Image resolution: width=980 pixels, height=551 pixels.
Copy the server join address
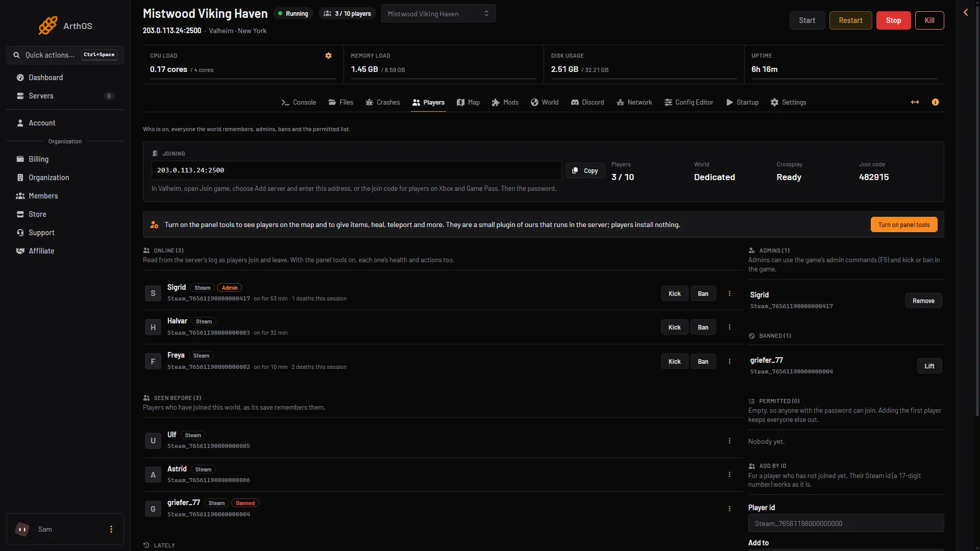tap(585, 171)
